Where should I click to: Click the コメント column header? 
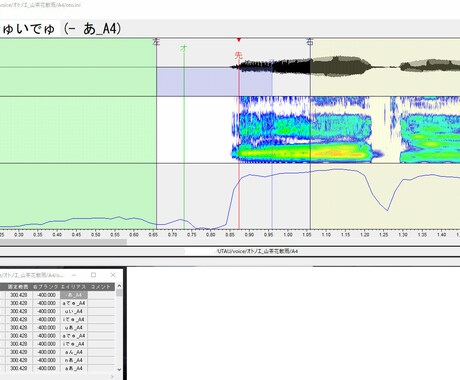coord(101,287)
